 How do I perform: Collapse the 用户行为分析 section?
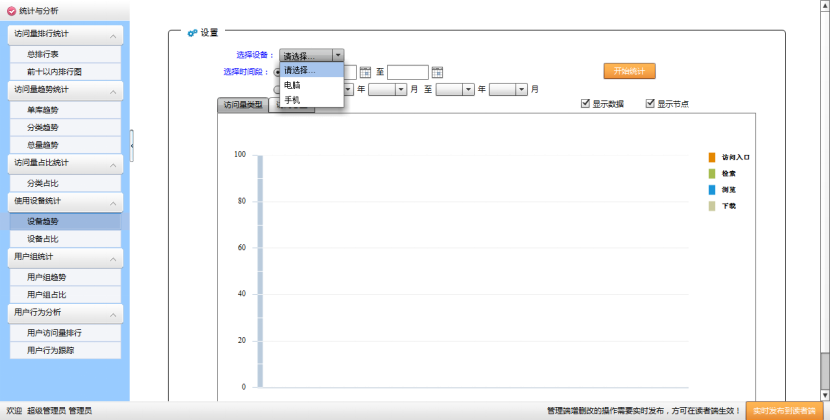(114, 313)
